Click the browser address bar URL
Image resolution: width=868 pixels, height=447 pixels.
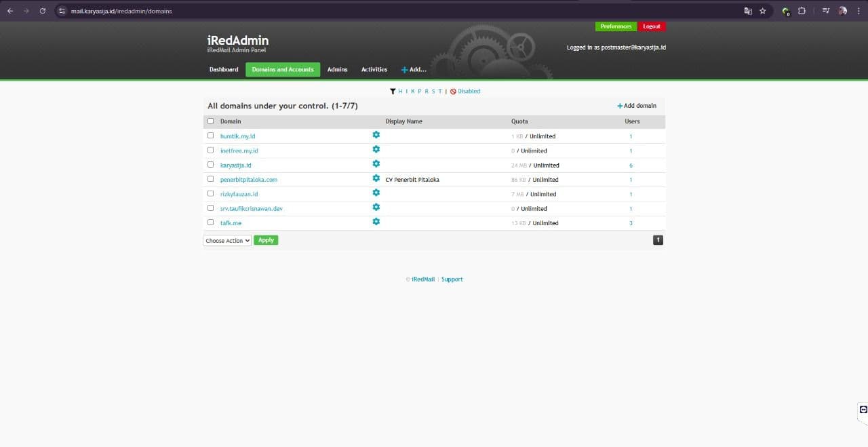[122, 11]
